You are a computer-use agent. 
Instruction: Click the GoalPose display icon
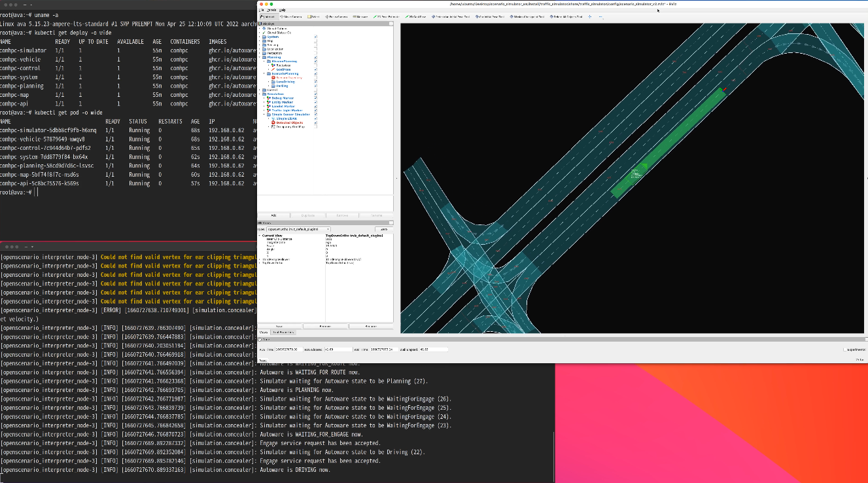273,69
